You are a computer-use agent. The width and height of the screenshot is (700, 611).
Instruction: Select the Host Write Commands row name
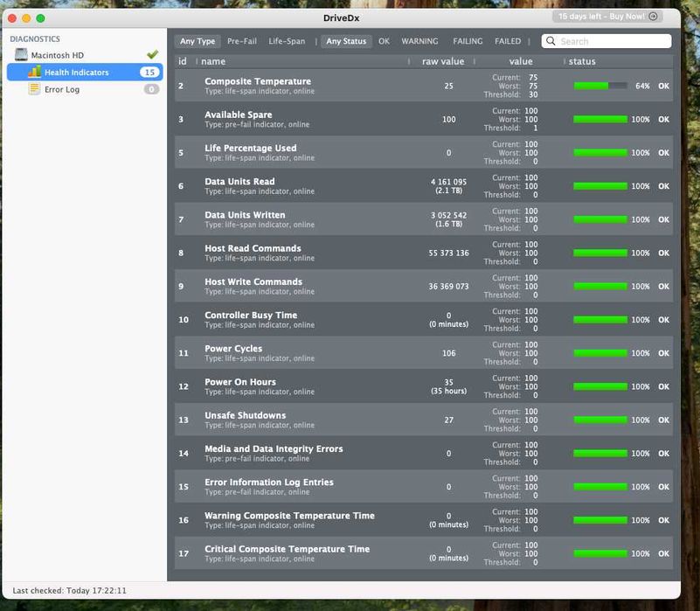point(253,281)
